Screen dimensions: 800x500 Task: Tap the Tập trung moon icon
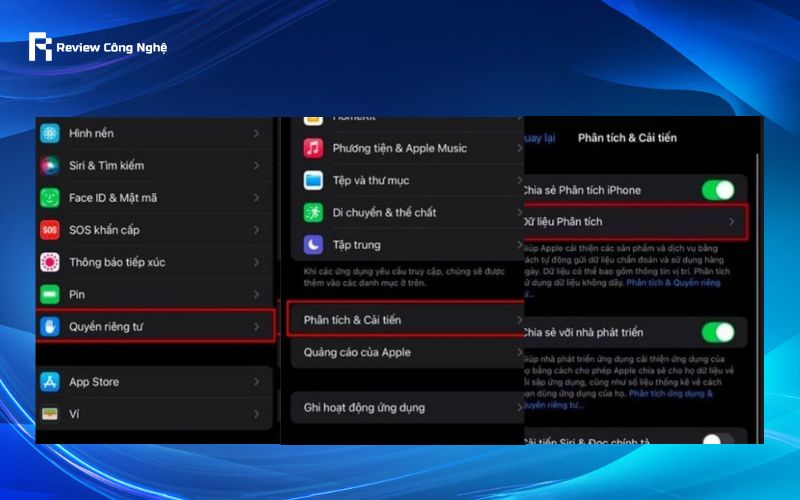tap(313, 244)
